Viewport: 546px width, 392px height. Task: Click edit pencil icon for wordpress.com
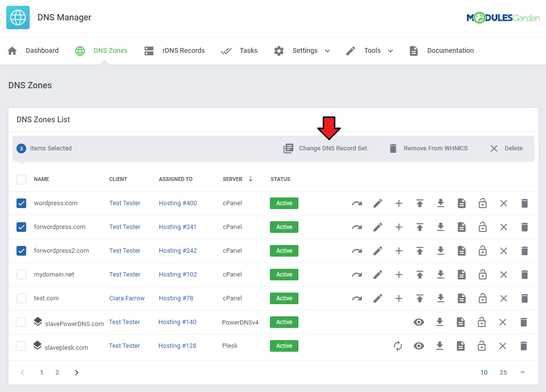pyautogui.click(x=378, y=203)
